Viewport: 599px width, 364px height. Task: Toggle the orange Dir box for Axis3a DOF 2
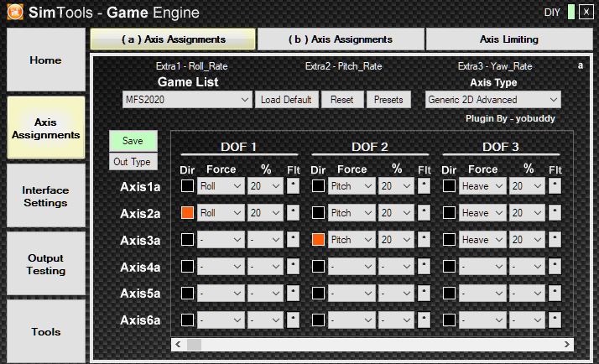[318, 240]
